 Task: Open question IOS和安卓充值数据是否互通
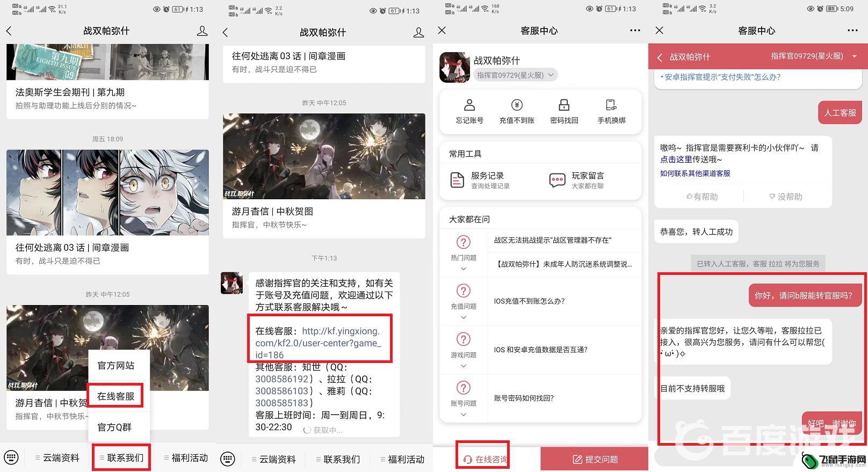[540, 350]
